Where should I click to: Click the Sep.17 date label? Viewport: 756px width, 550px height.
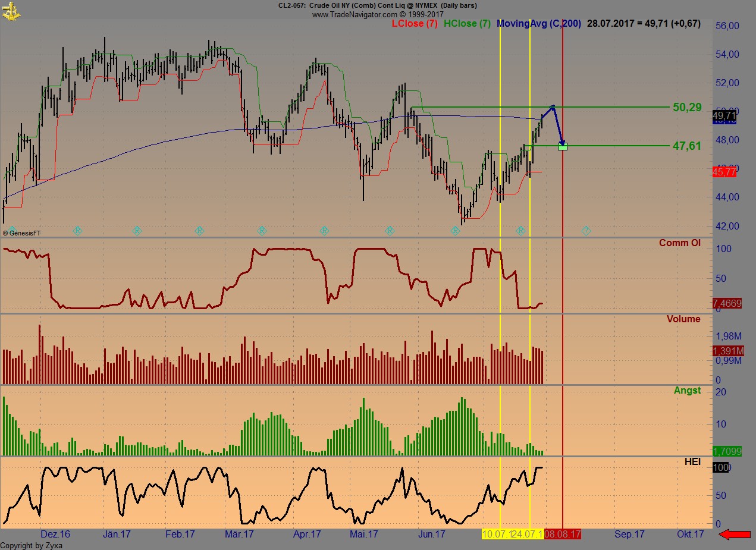(629, 535)
